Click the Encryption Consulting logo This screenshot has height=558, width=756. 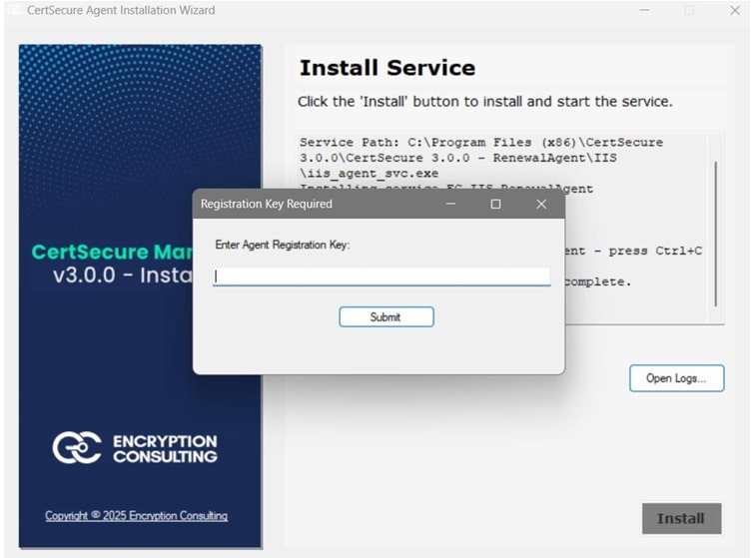135,447
